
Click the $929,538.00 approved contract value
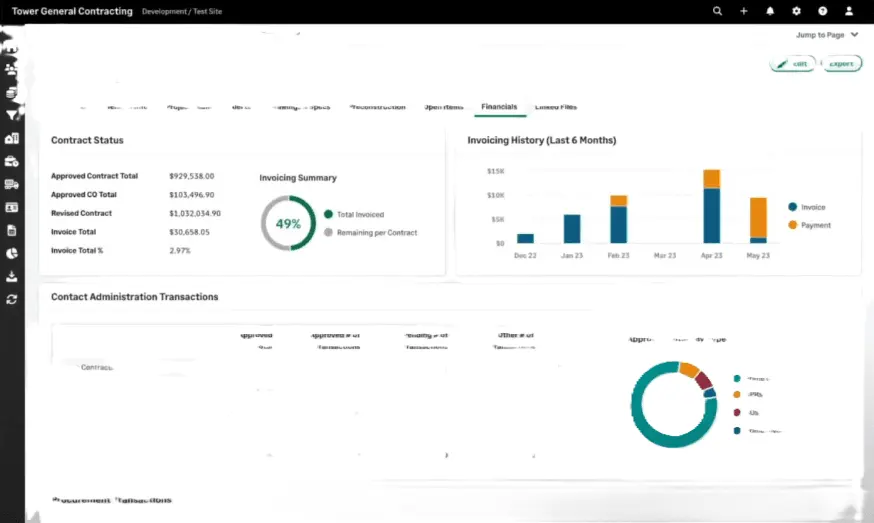[192, 176]
